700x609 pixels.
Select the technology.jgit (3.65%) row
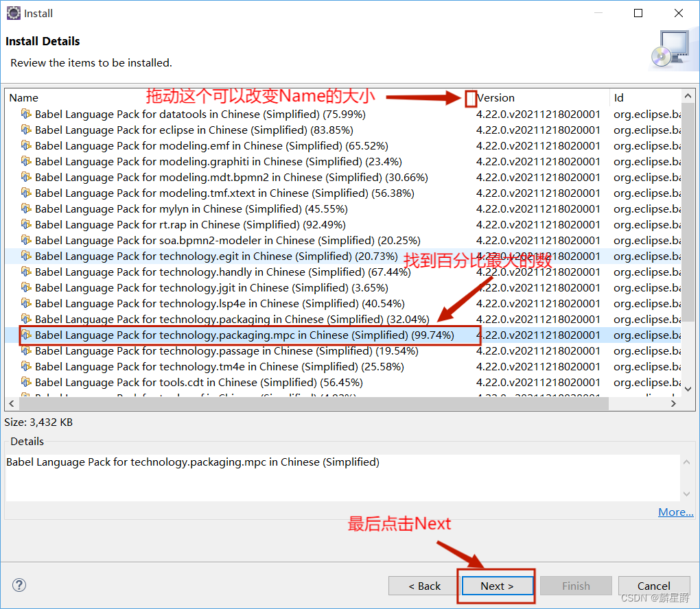pos(343,287)
